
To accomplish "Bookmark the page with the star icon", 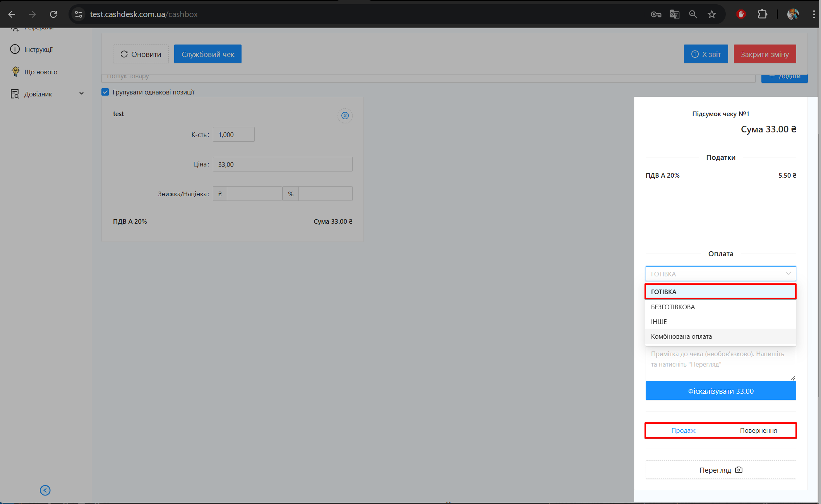I will (711, 14).
